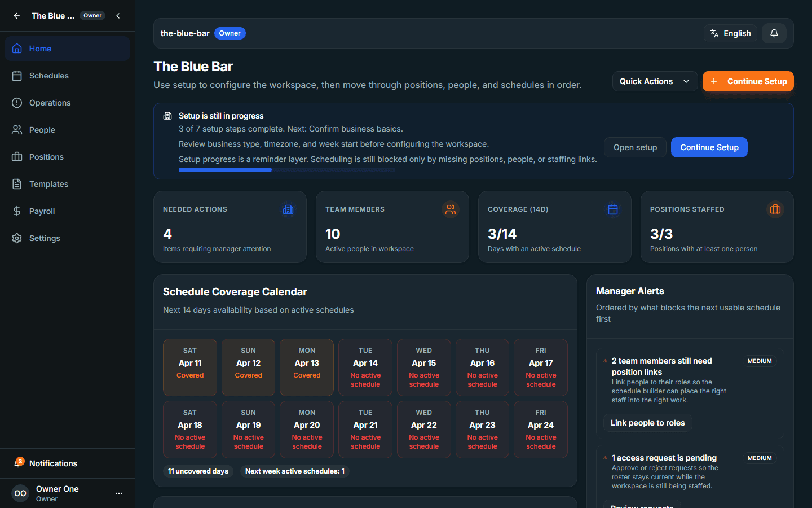Image resolution: width=812 pixels, height=508 pixels.
Task: Open the Owner One user options menu
Action: (x=119, y=493)
